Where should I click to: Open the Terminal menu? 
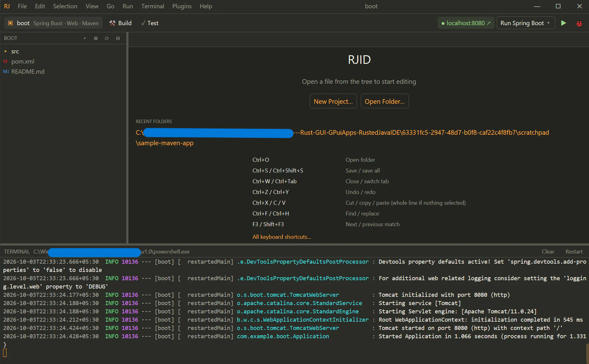[x=153, y=6]
